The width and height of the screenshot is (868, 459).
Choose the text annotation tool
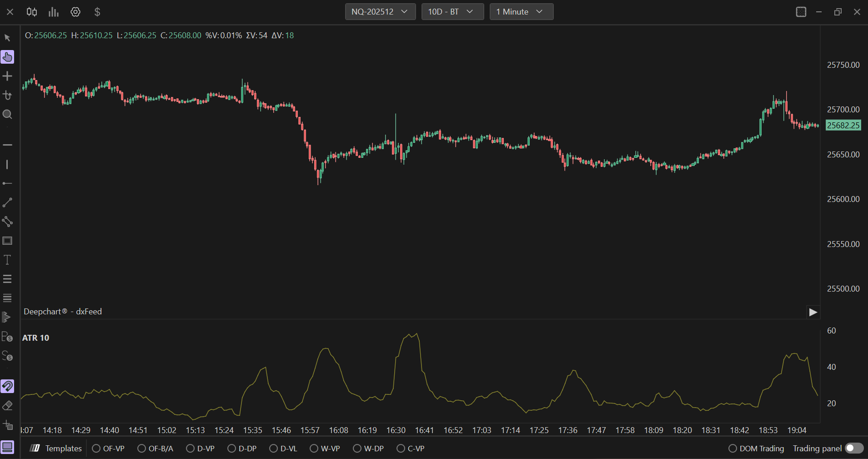click(7, 260)
